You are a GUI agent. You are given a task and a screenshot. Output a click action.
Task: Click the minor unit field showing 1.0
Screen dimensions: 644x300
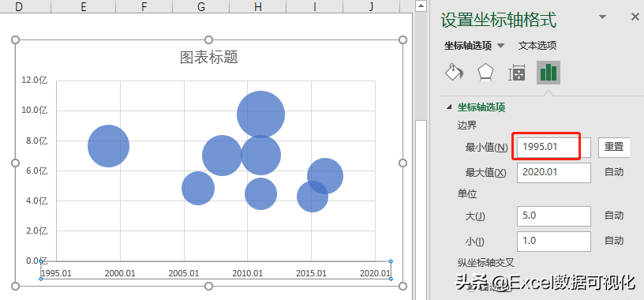point(554,242)
